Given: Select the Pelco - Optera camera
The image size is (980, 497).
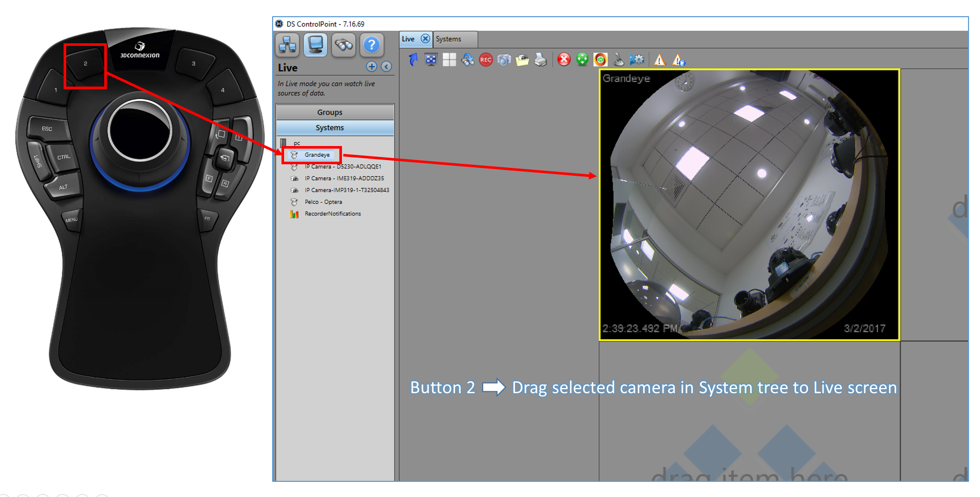Looking at the screenshot, I should [323, 202].
